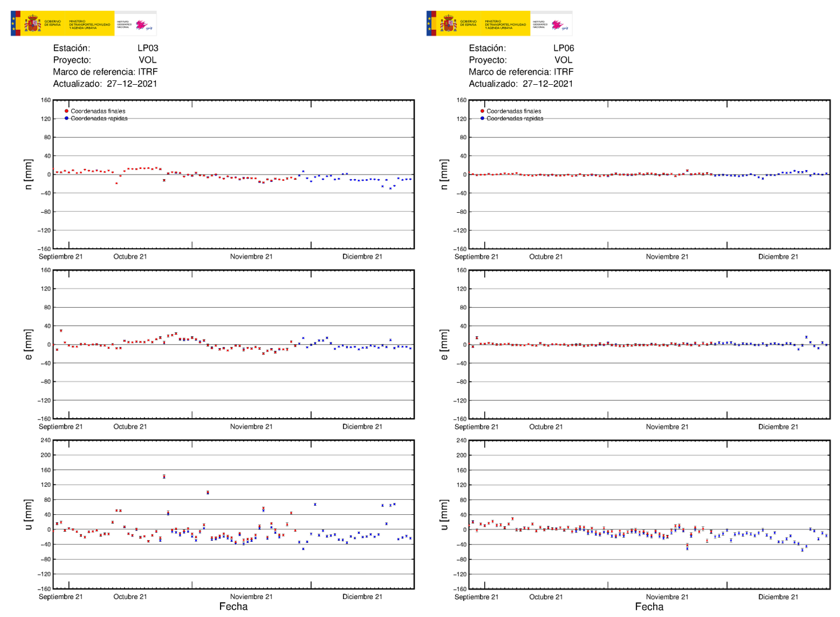Click red 'Coordenadas finales' legend dot in LP06 chart

482,111
